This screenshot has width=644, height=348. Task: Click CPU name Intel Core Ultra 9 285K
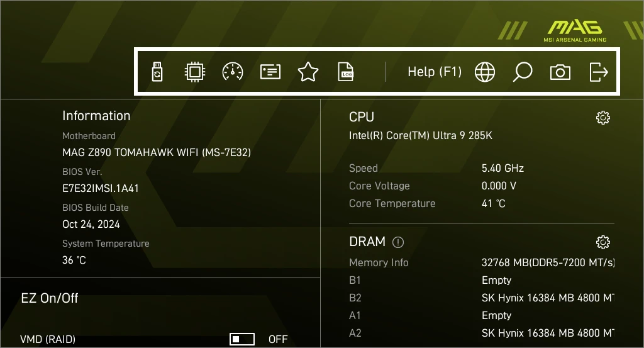[421, 135]
